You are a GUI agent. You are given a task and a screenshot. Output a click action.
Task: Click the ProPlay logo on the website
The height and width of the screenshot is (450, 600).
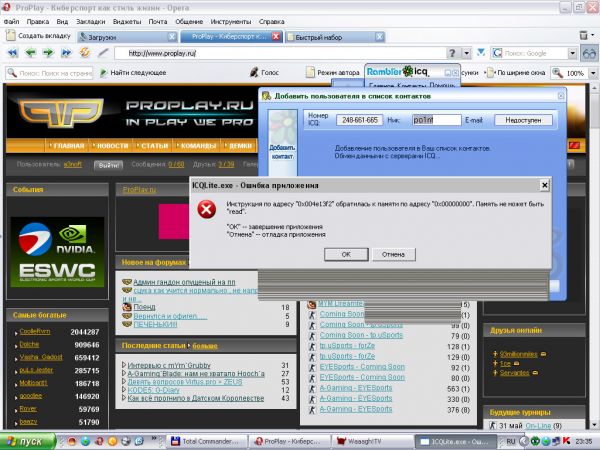[61, 113]
